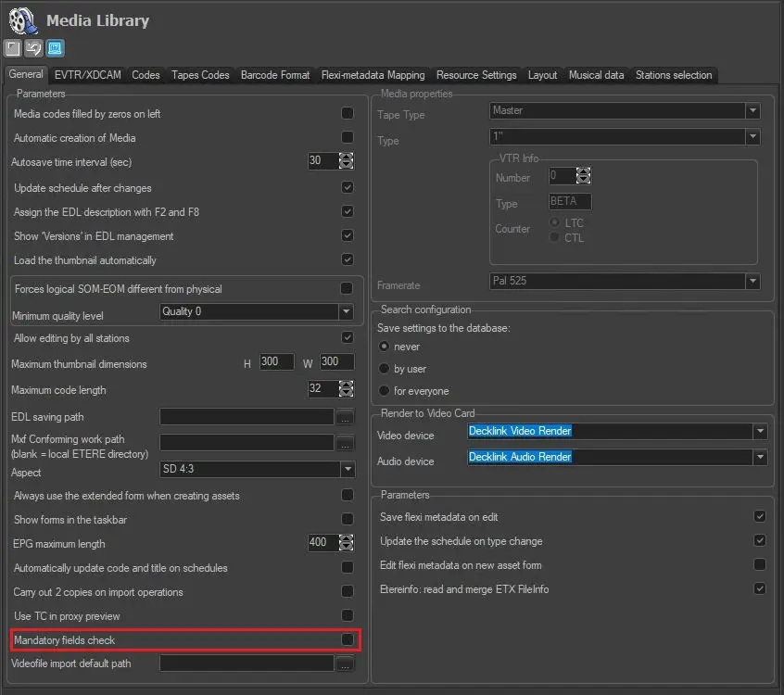This screenshot has height=695, width=784.
Task: Click the blank square toolbar icon
Action: tap(13, 48)
